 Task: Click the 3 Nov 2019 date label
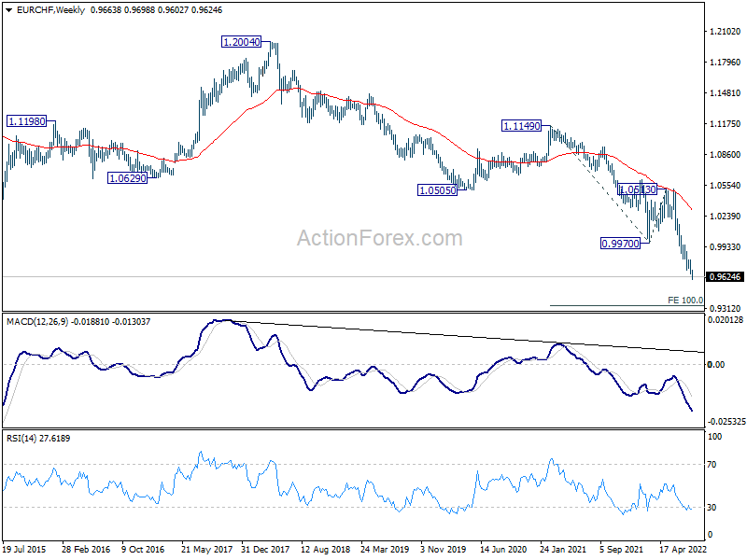click(444, 550)
